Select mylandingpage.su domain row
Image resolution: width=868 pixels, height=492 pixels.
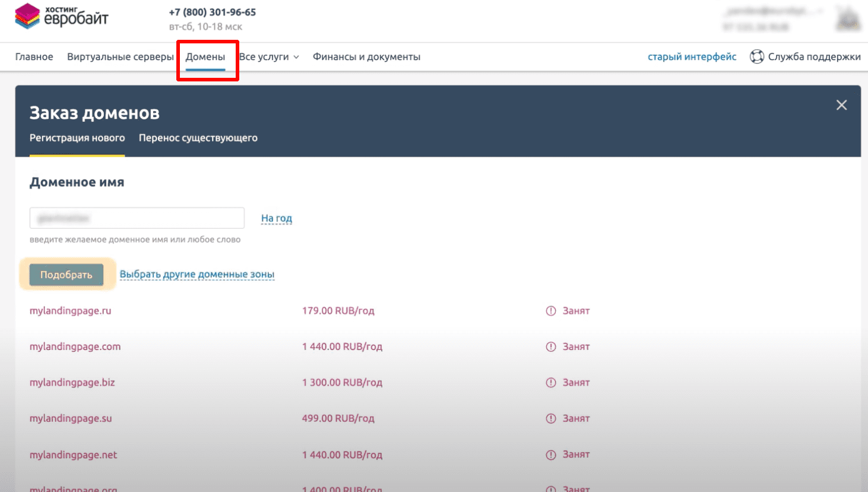coord(71,418)
